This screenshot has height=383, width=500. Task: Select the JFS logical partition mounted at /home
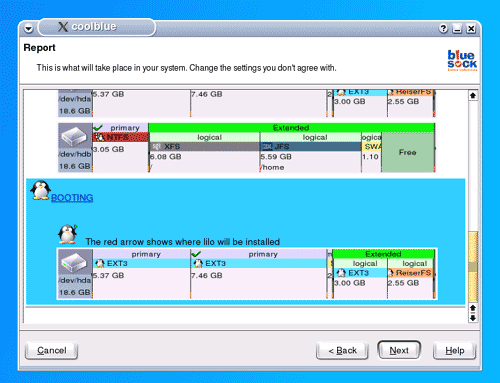pos(311,152)
